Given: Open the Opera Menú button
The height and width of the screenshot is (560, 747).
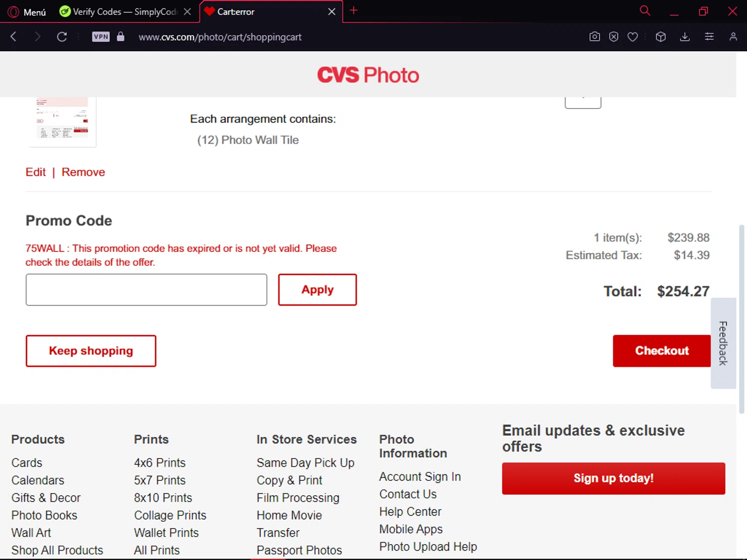Looking at the screenshot, I should 27,11.
